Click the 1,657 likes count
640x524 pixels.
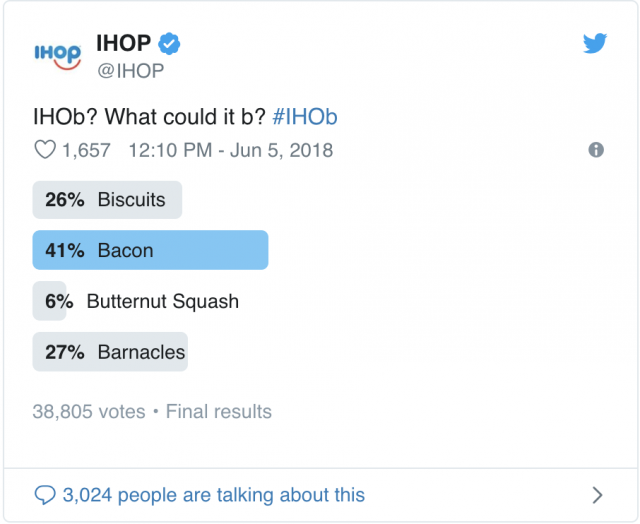pyautogui.click(x=86, y=150)
